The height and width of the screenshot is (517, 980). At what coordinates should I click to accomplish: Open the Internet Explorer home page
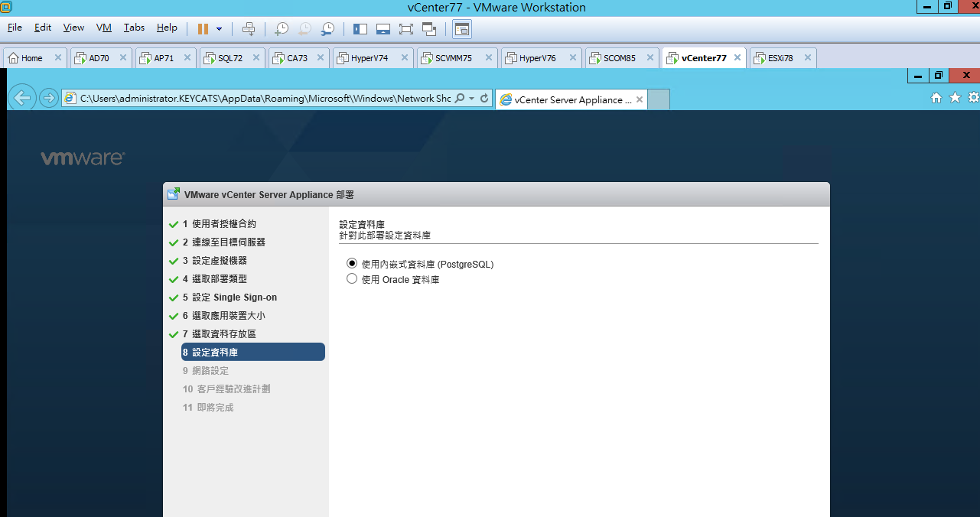[x=936, y=98]
